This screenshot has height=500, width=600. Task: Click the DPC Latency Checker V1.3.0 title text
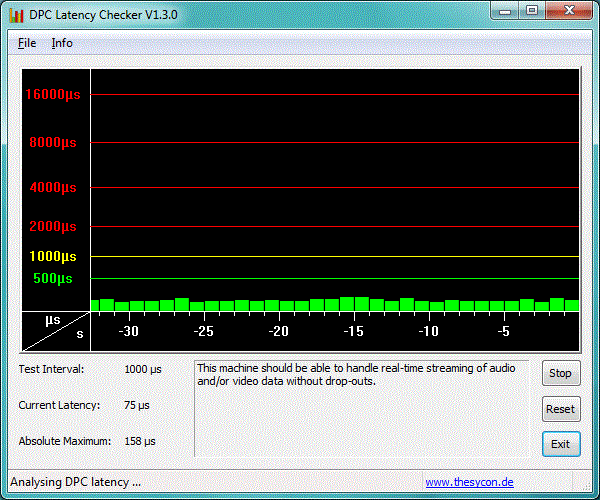pyautogui.click(x=103, y=15)
